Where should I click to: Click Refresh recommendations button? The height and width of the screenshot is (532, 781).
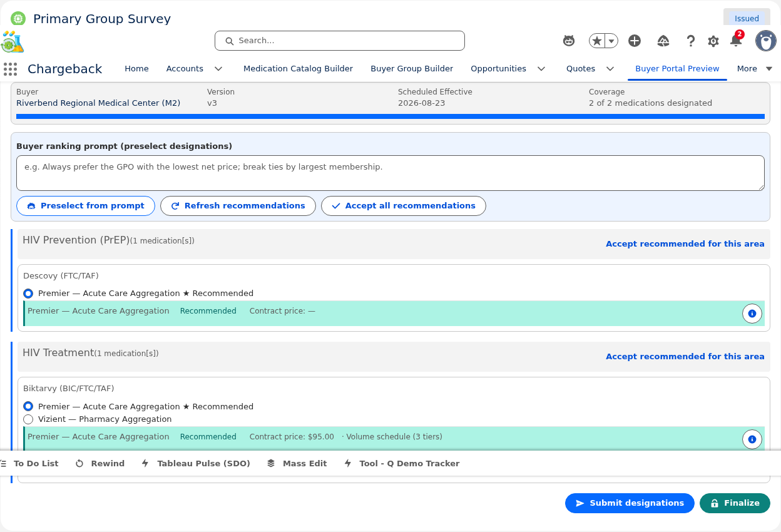[238, 206]
